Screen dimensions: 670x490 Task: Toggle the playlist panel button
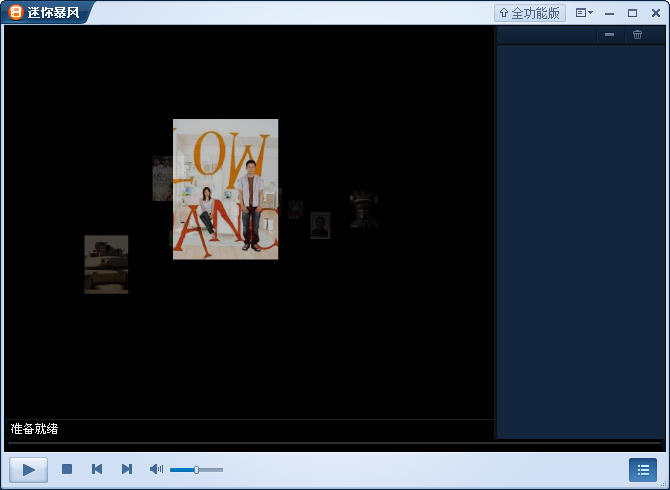pos(643,470)
